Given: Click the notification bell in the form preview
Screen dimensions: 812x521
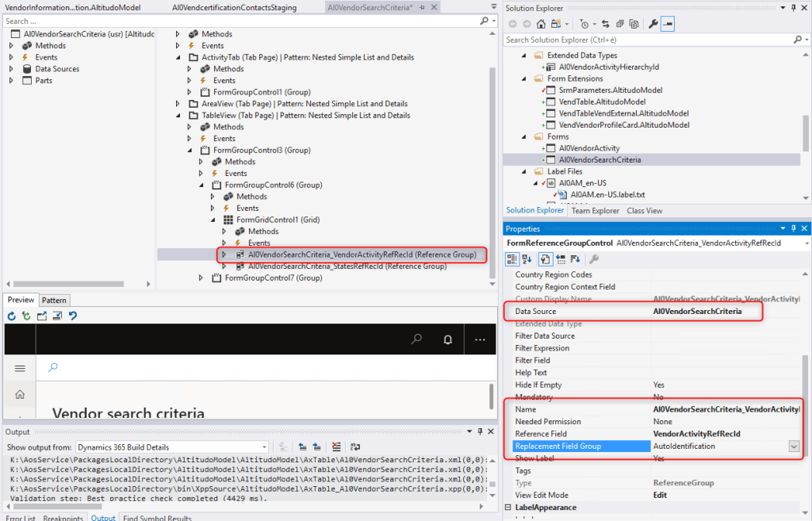Looking at the screenshot, I should [x=447, y=339].
